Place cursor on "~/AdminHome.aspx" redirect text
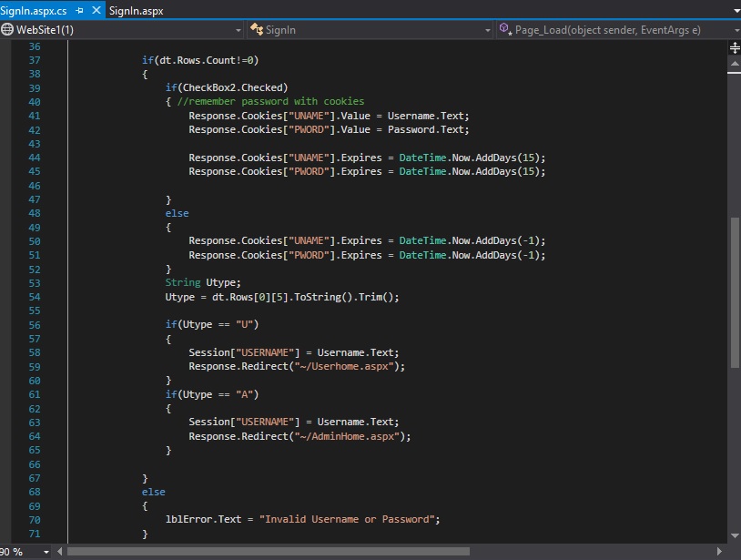 click(349, 436)
